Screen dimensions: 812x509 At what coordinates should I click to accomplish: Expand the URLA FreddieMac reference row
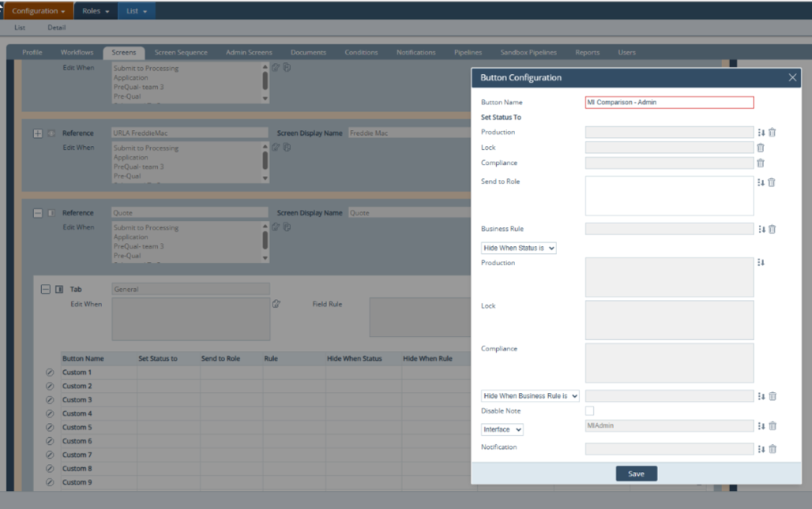click(38, 133)
